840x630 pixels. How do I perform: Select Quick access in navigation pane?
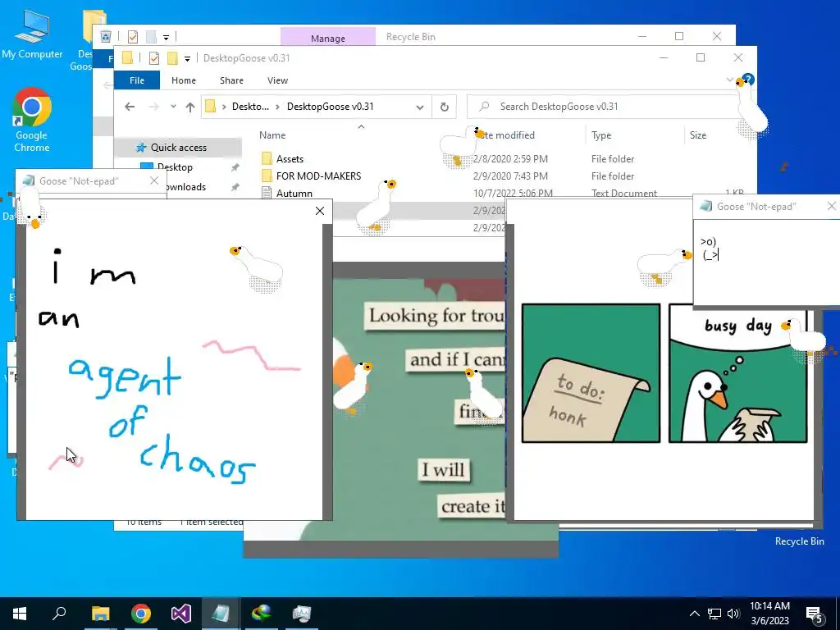point(178,148)
